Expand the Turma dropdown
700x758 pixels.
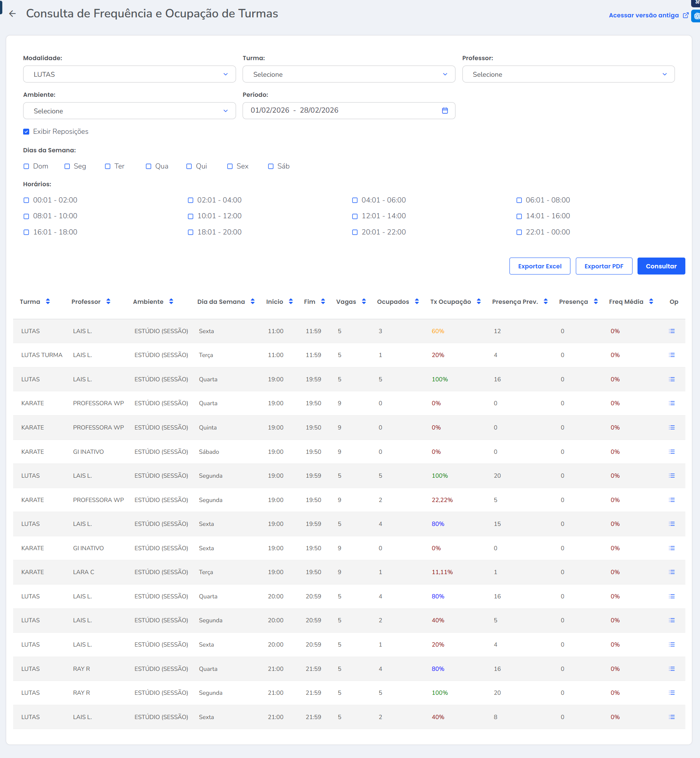(x=349, y=74)
